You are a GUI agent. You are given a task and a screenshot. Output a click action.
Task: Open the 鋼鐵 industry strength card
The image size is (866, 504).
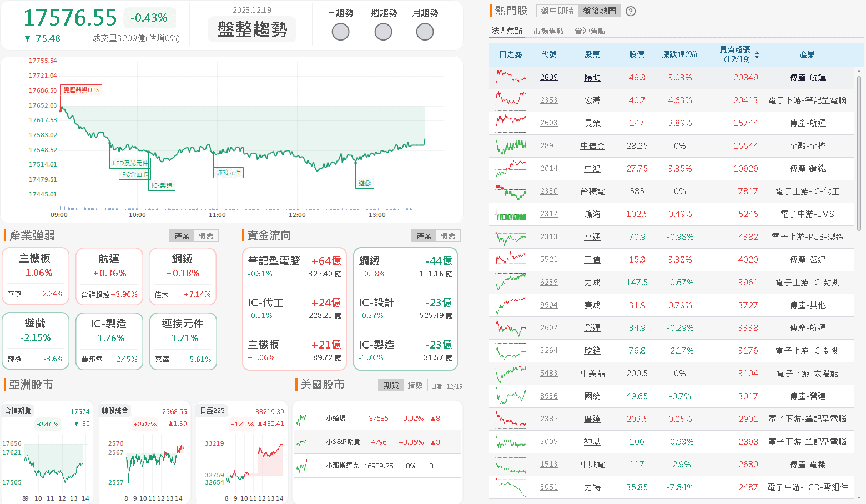[183, 276]
